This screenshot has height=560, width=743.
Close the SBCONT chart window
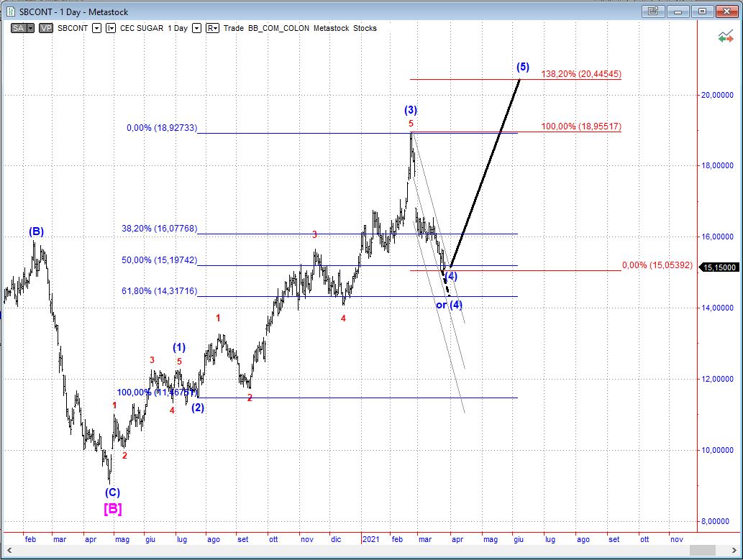726,12
